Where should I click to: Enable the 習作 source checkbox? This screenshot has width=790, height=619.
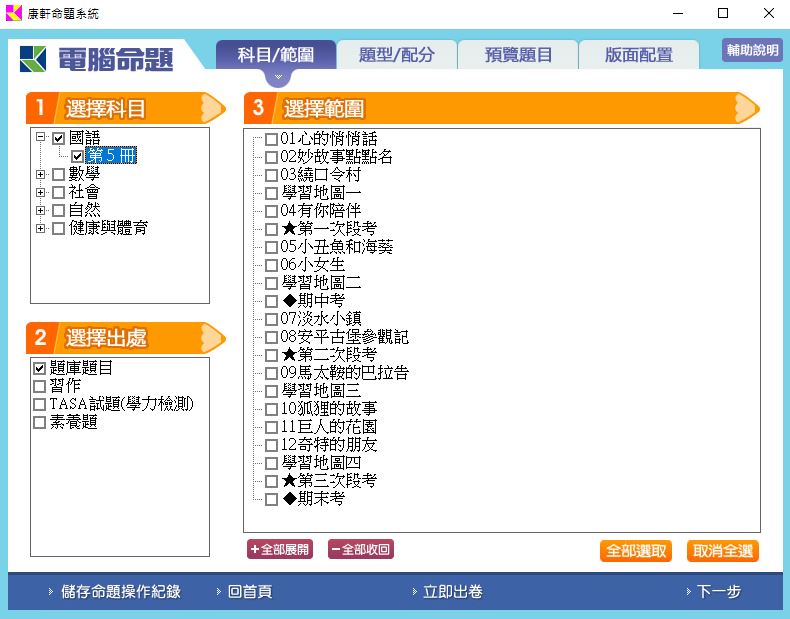pyautogui.click(x=39, y=386)
